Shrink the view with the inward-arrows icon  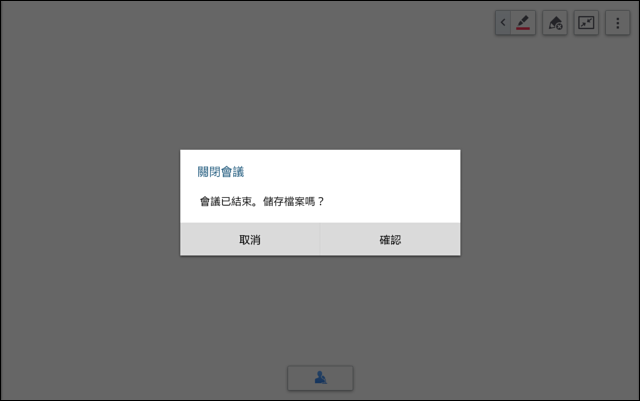click(x=586, y=23)
